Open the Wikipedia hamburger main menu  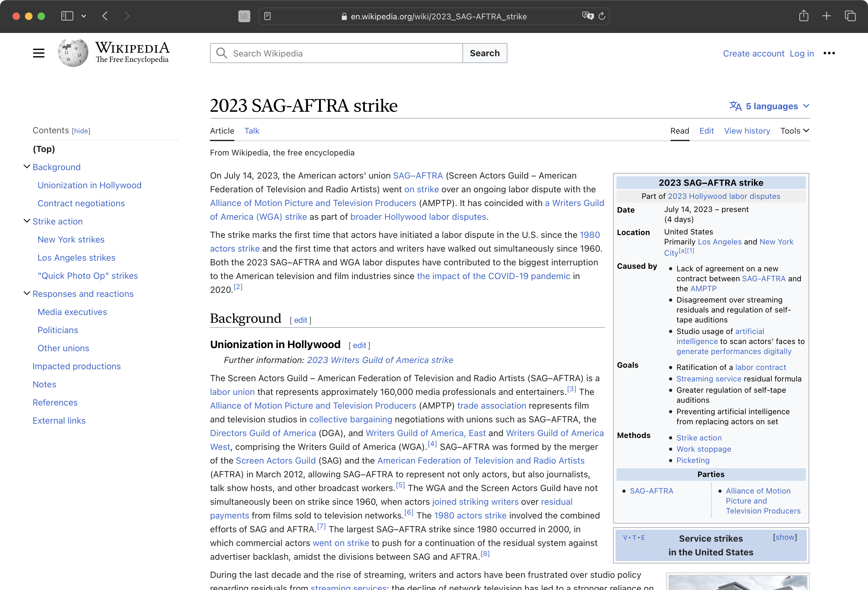38,53
